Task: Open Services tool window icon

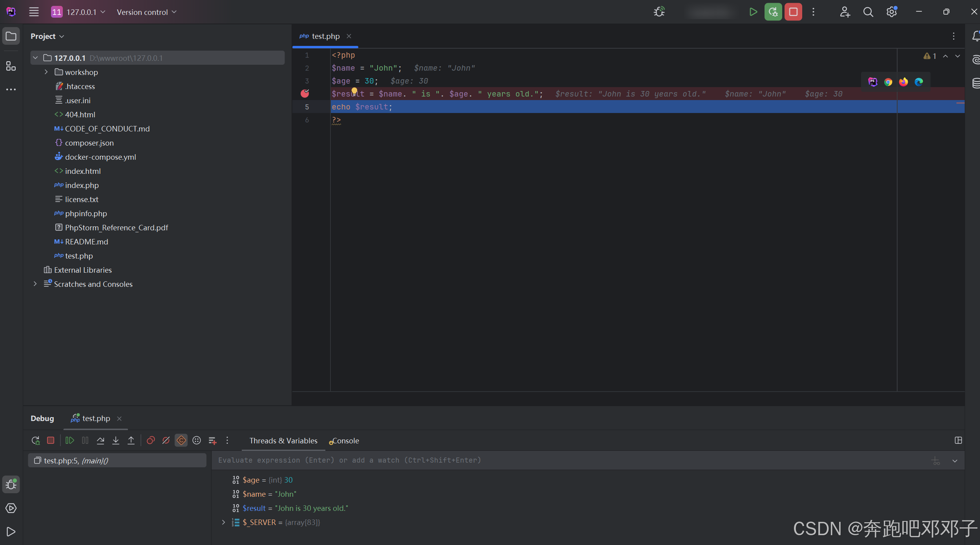Action: pos(11,508)
